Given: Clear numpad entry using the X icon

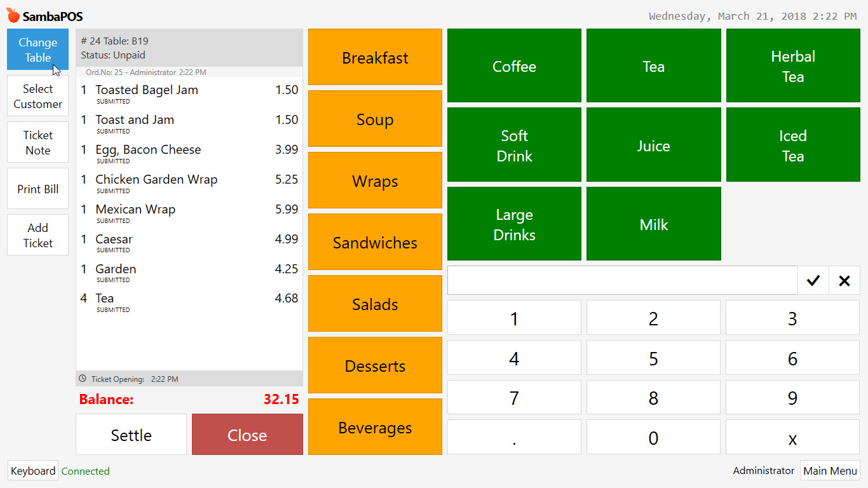Looking at the screenshot, I should (x=844, y=280).
